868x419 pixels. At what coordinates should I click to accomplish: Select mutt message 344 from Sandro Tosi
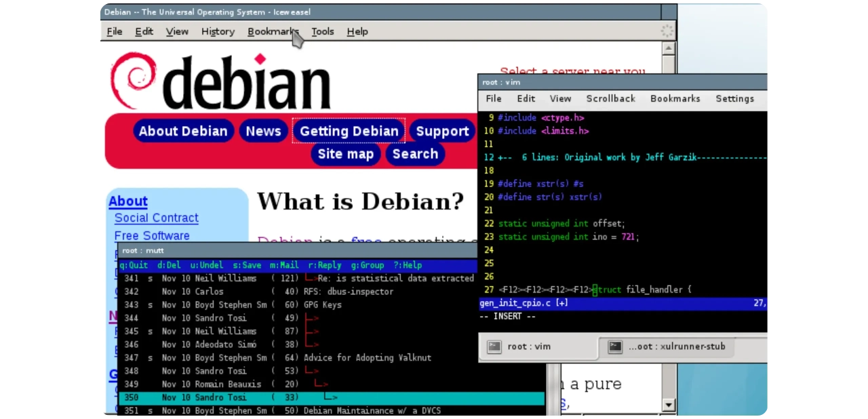coord(298,318)
